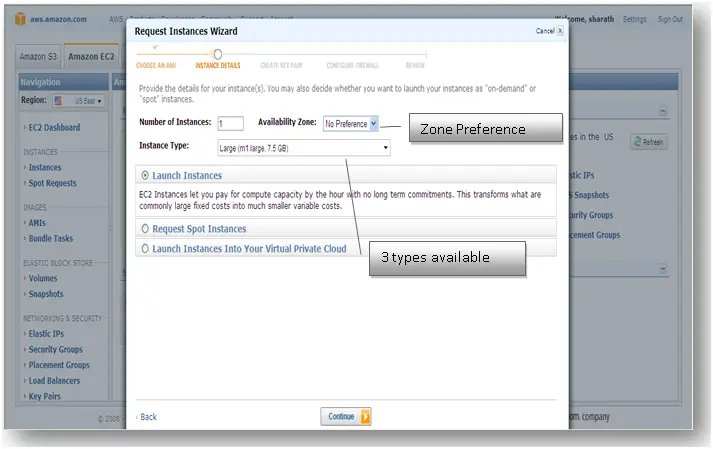713x449 pixels.
Task: Select the Request Spot Instances radio button
Action: [145, 228]
